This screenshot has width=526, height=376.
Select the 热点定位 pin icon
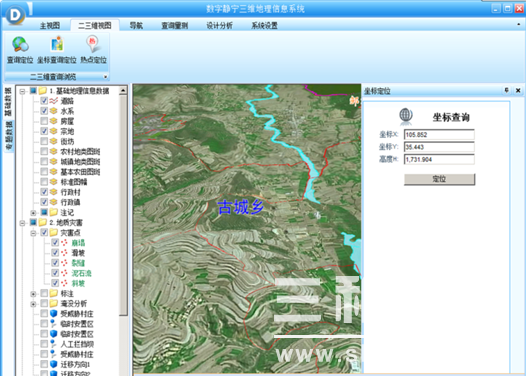(x=93, y=44)
